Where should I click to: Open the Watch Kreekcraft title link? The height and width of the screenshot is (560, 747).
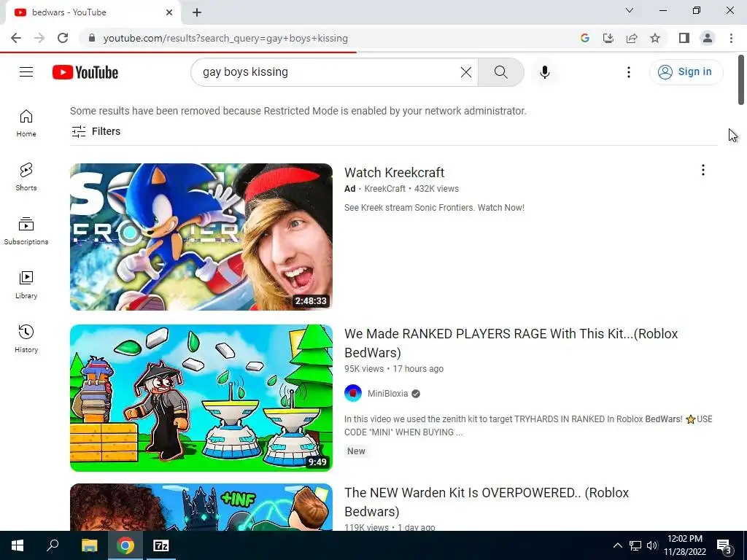pos(395,172)
